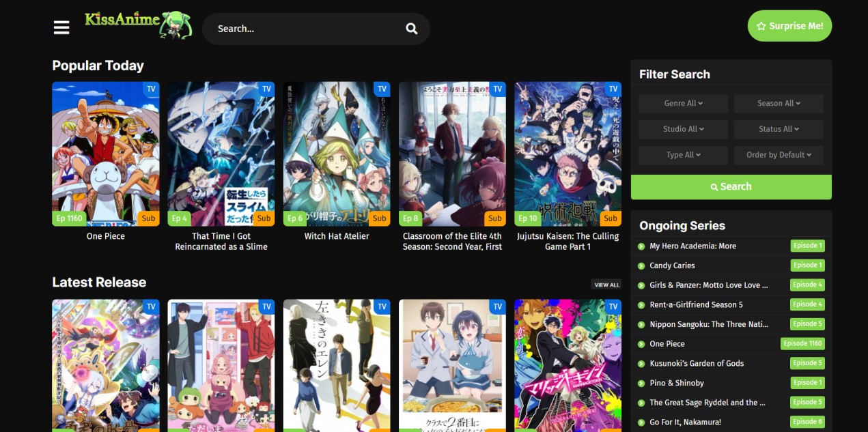868x432 pixels.
Task: Open Pino & Shinoby series
Action: (677, 384)
